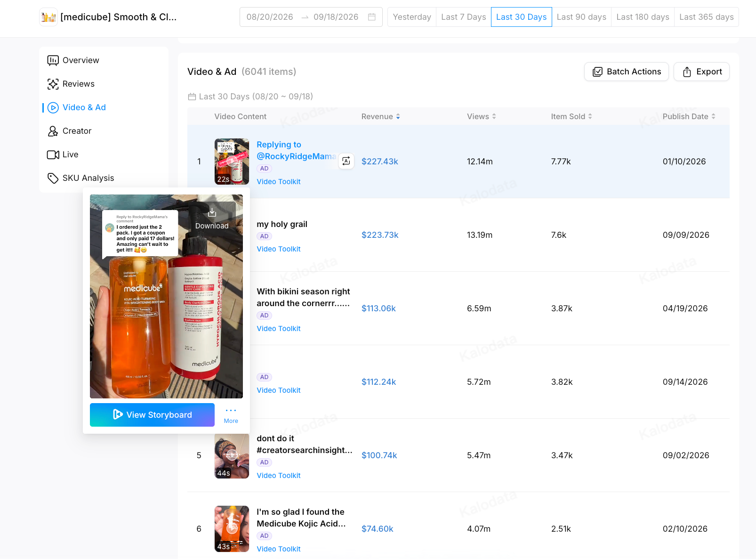Click the Batch Actions button
The height and width of the screenshot is (559, 756).
click(627, 72)
